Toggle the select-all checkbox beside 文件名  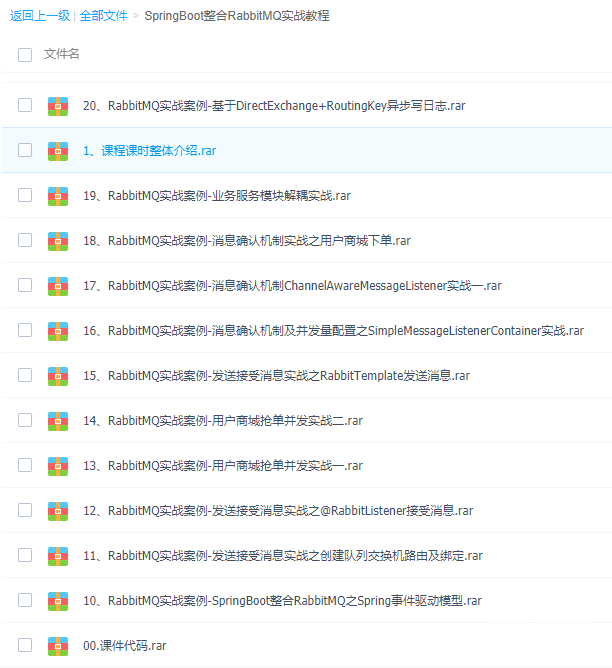[25, 55]
